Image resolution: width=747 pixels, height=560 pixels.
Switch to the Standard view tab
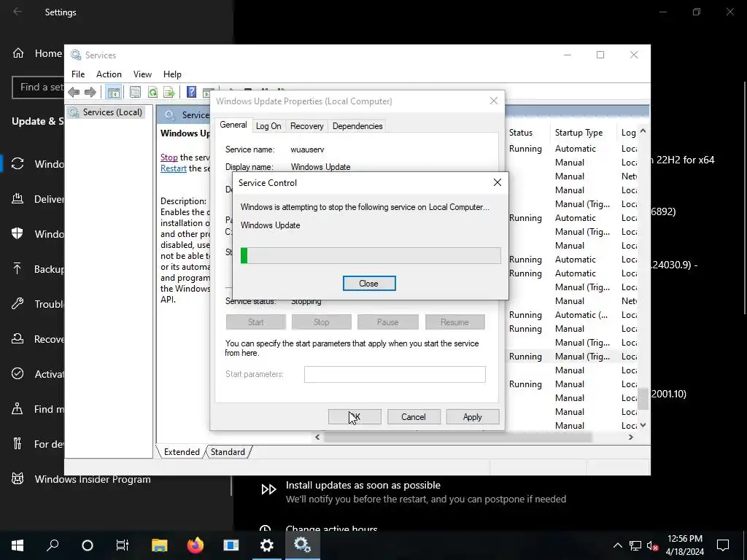(228, 452)
